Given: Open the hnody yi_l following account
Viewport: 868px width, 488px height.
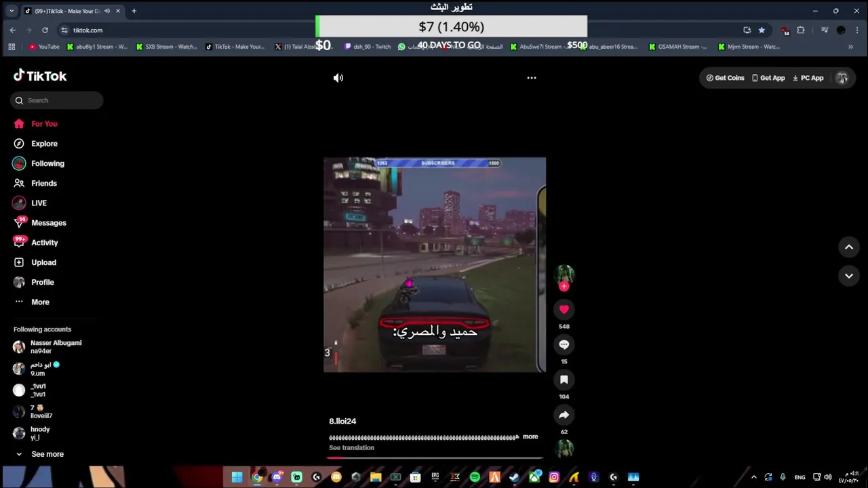Looking at the screenshot, I should pos(33,433).
